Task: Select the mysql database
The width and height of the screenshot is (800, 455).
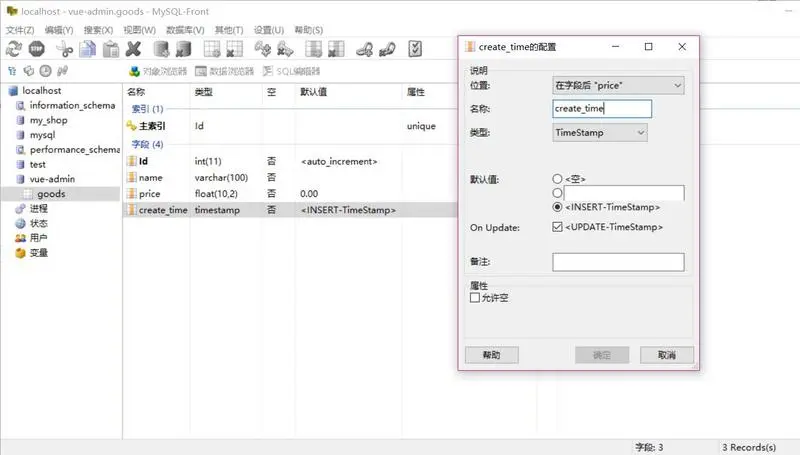Action: click(42, 135)
